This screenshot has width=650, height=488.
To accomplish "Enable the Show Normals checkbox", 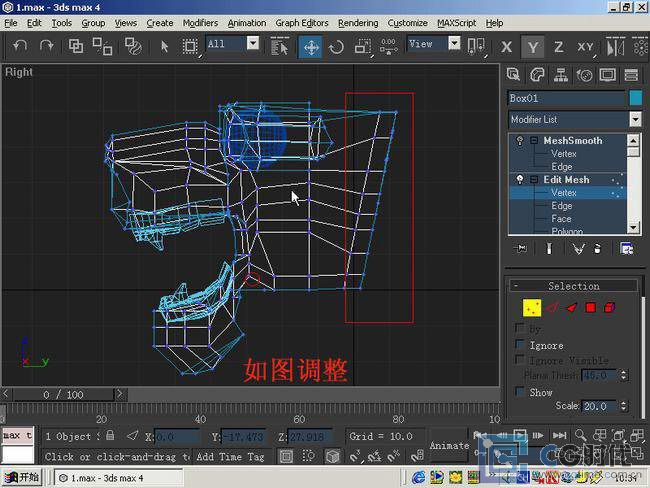I will coord(520,391).
